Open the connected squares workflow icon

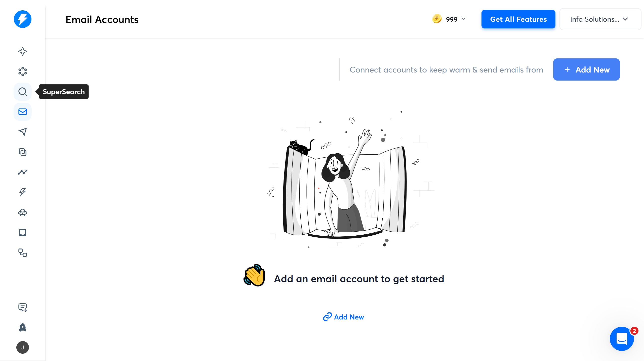[x=23, y=253]
